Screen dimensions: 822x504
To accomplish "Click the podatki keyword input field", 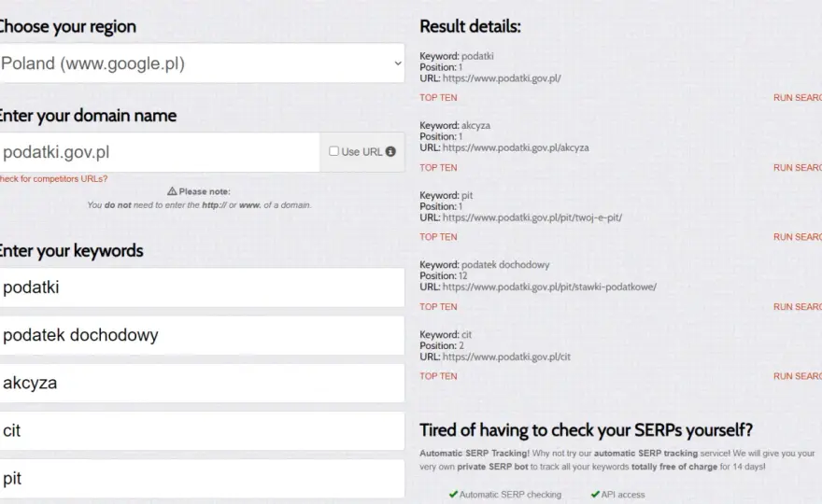I will pos(202,287).
